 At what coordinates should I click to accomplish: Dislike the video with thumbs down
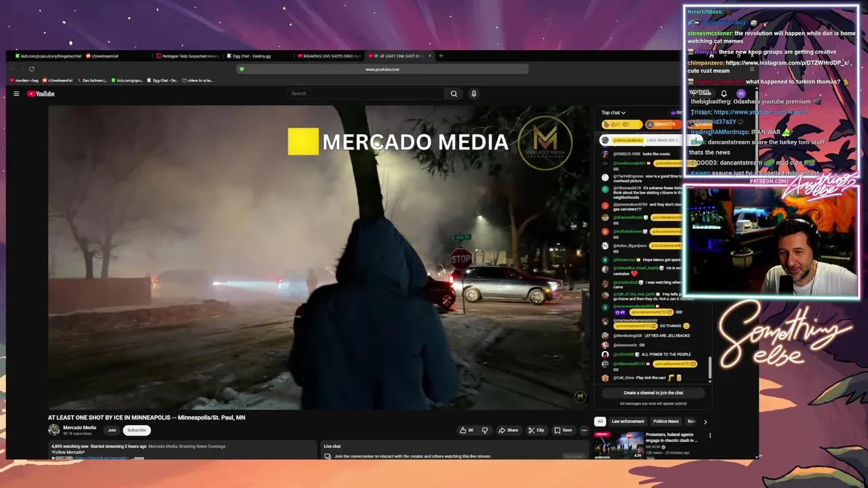484,430
